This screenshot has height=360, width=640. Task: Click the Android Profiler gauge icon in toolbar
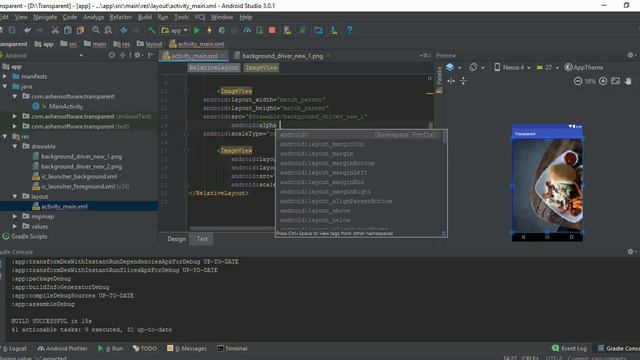[x=247, y=30]
